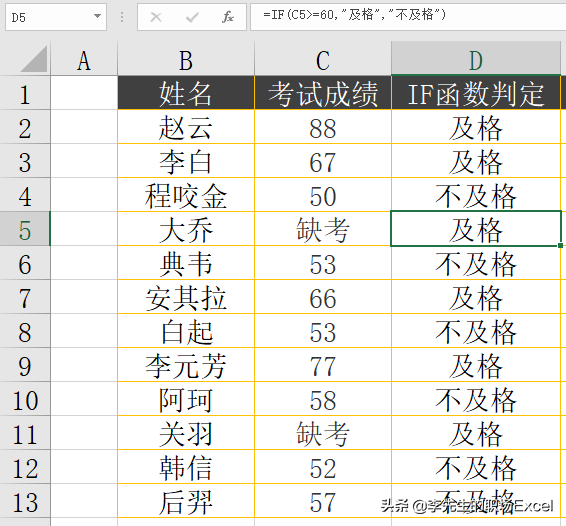Select the cell containing 韩信
The image size is (566, 526).
[186, 466]
